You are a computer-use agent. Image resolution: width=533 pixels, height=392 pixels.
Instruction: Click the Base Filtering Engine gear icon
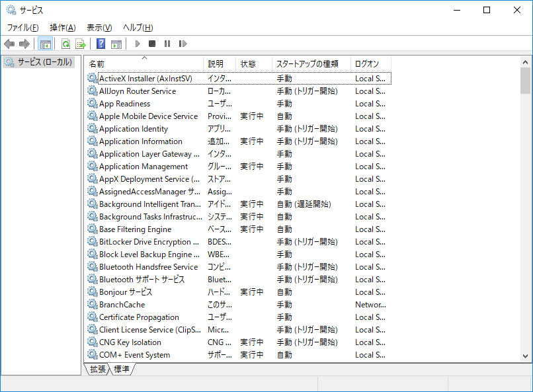(92, 229)
